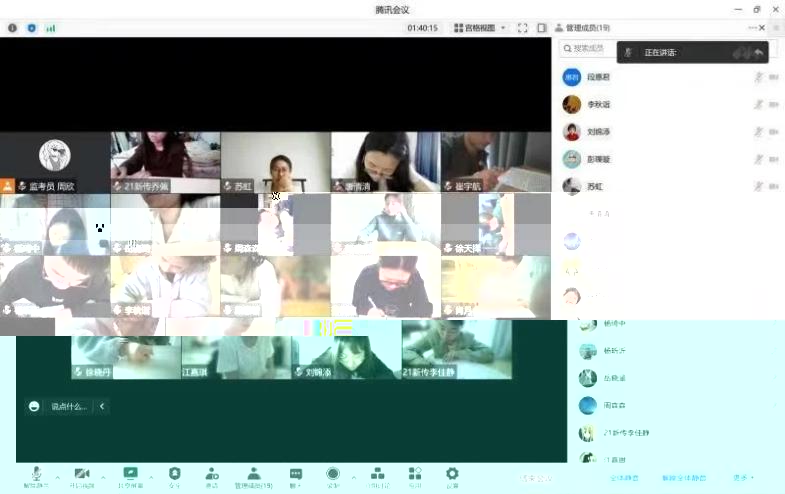Enter fullscreen using the top bar icon

coord(522,28)
